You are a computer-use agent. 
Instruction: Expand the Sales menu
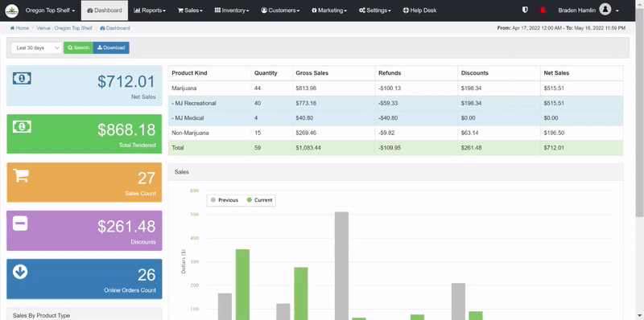click(x=190, y=10)
